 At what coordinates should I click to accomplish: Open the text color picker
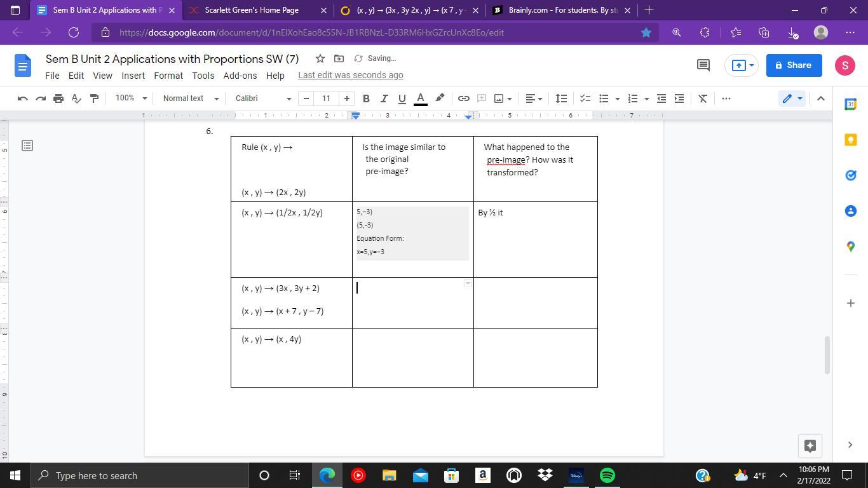point(420,98)
